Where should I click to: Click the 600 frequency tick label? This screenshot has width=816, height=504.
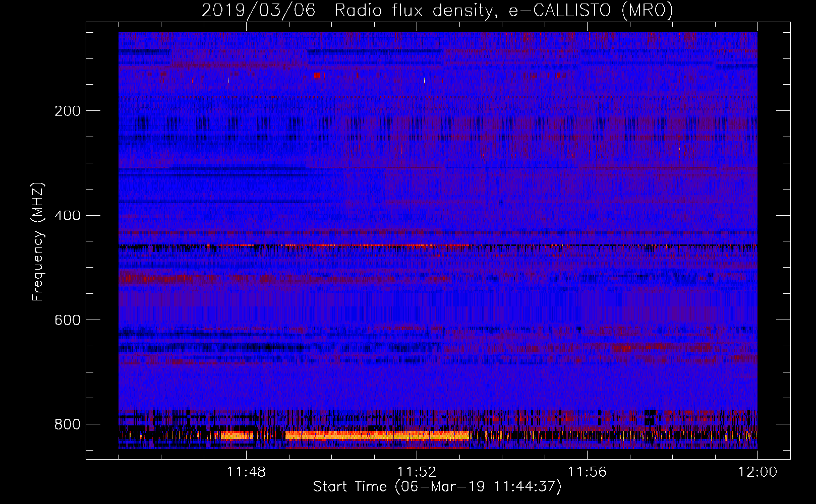67,320
